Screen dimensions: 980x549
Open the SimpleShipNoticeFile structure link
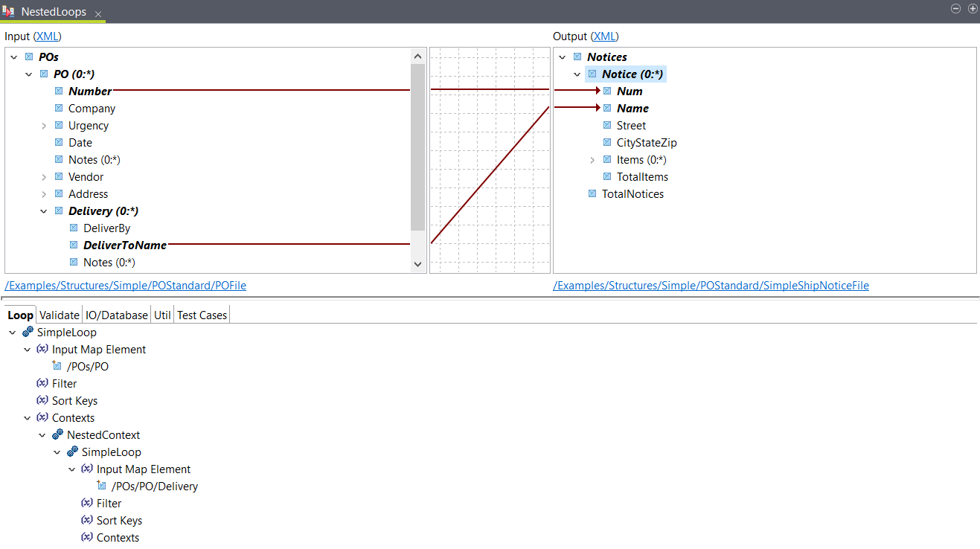(711, 285)
